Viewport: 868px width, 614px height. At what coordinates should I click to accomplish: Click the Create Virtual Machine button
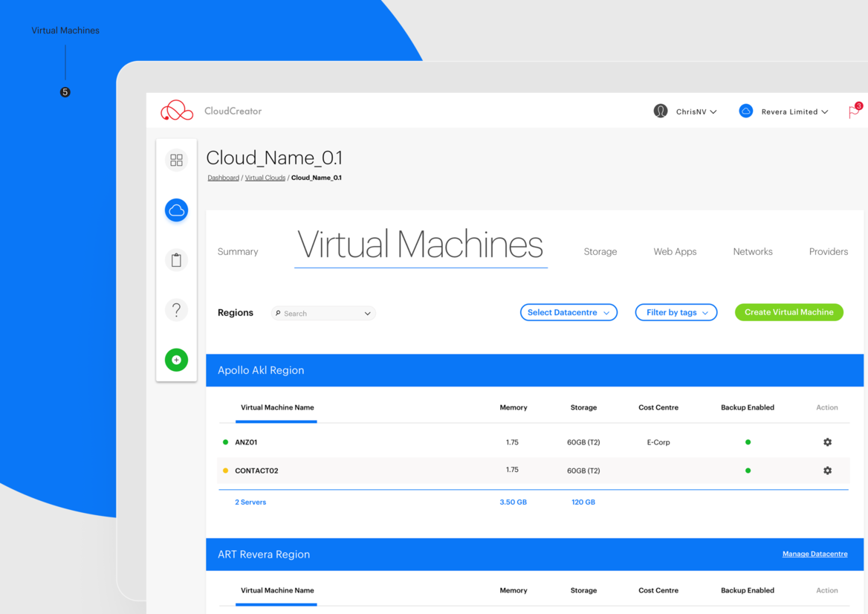[x=788, y=313]
